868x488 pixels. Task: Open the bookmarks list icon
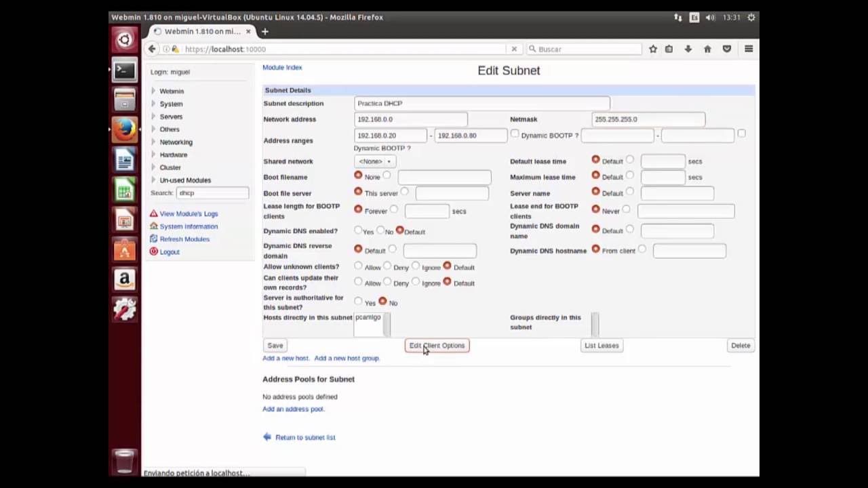pos(669,49)
